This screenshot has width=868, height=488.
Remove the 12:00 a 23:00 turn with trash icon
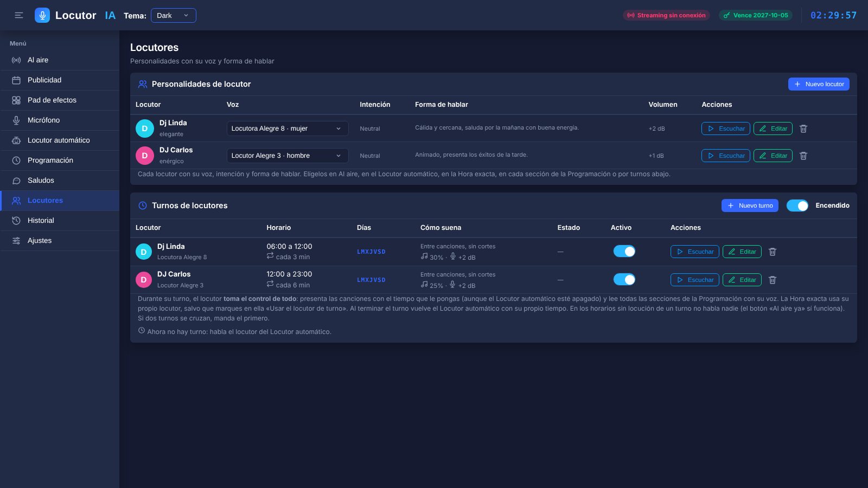click(x=773, y=280)
